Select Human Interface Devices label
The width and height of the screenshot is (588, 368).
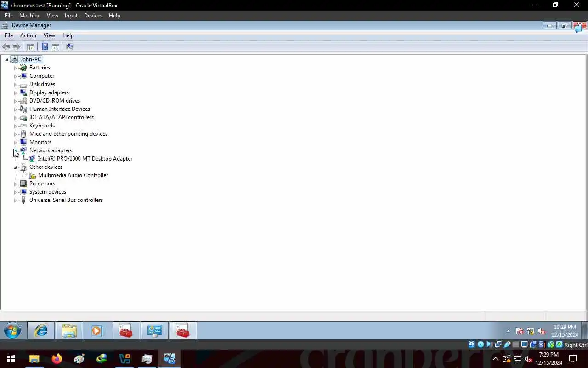(60, 109)
